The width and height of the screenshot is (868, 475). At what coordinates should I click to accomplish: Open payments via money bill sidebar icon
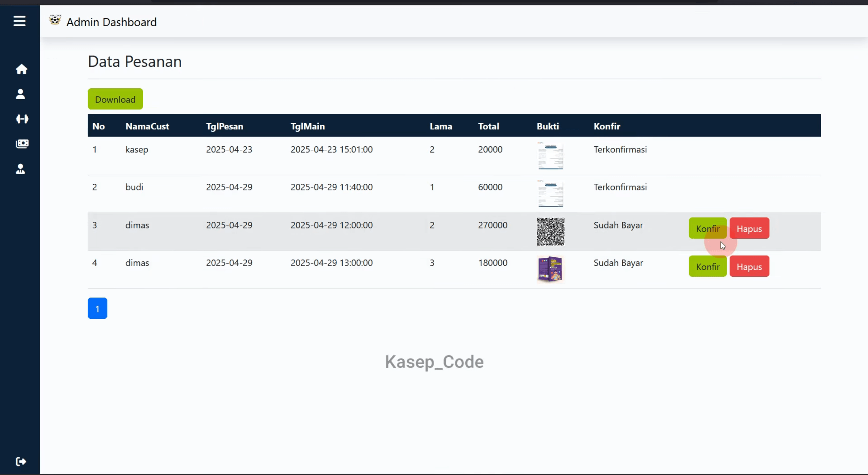pyautogui.click(x=22, y=144)
